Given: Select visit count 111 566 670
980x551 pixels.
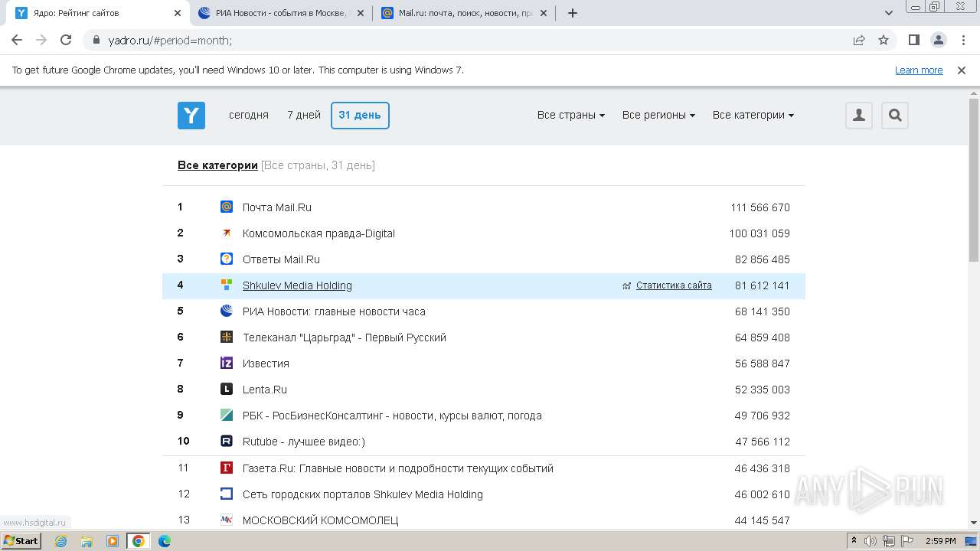Looking at the screenshot, I should [760, 207].
